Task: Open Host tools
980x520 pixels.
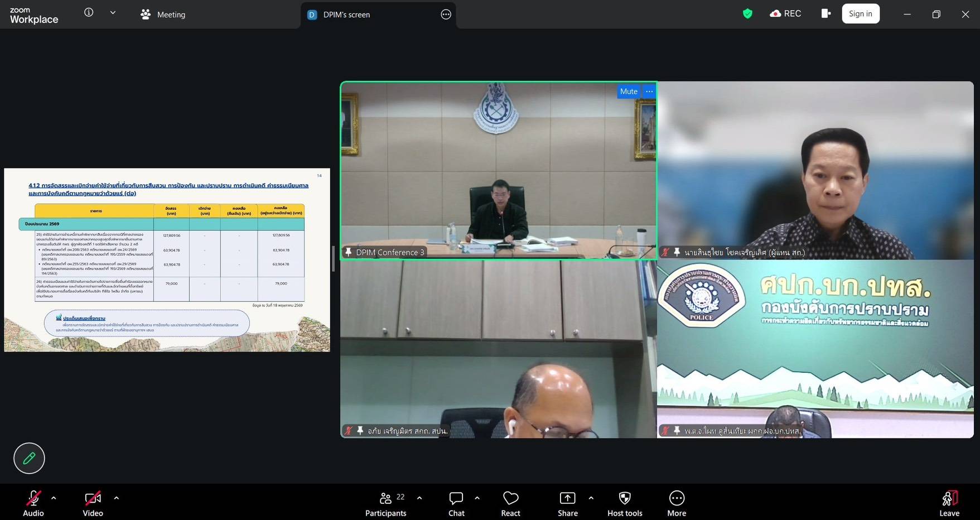Action: [x=625, y=503]
